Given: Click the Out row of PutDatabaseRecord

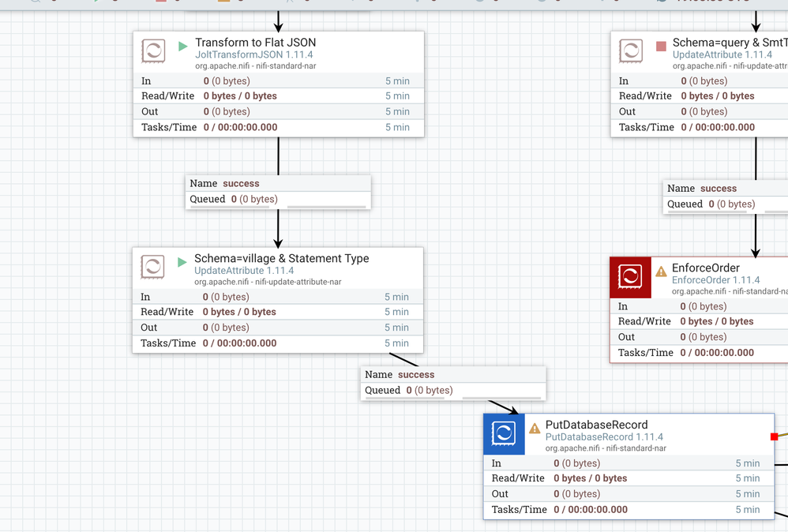Looking at the screenshot, I should (629, 494).
